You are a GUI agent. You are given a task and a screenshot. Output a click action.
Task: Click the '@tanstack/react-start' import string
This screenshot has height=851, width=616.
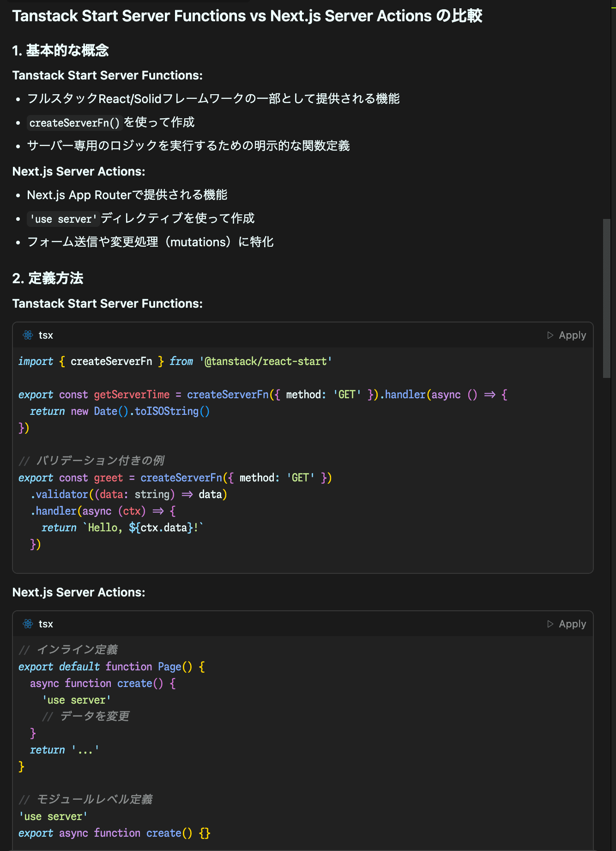(x=266, y=361)
